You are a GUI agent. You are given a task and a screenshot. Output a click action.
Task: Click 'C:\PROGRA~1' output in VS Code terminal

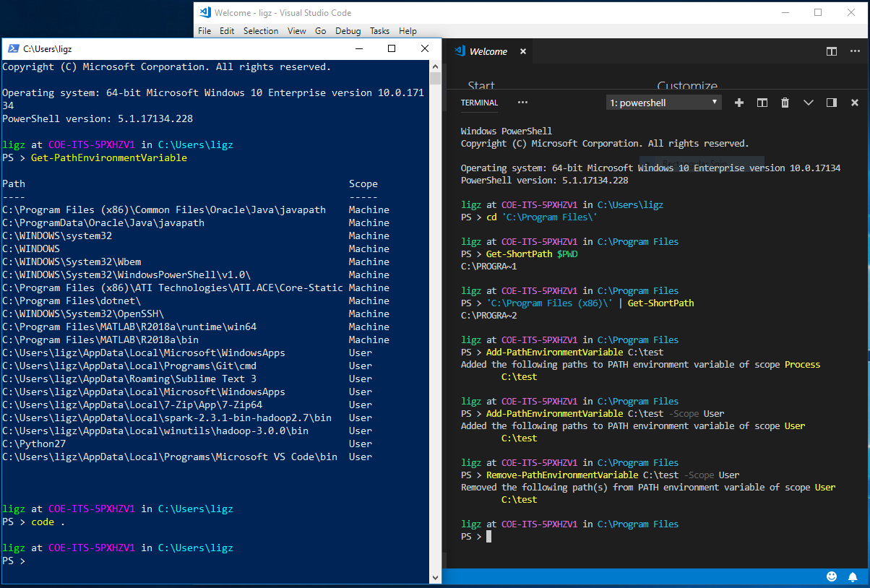click(489, 267)
